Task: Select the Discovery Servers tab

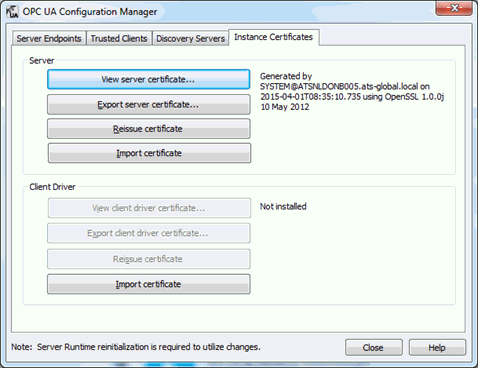Action: tap(190, 38)
